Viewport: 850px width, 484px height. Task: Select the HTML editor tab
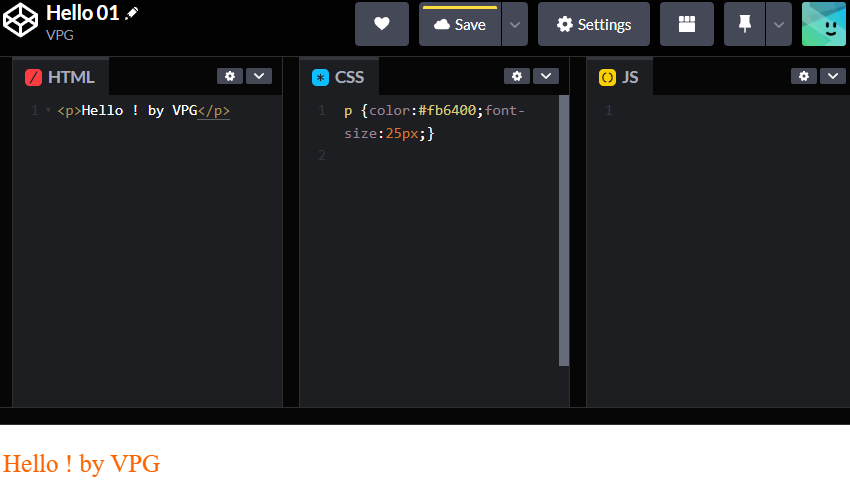(61, 77)
